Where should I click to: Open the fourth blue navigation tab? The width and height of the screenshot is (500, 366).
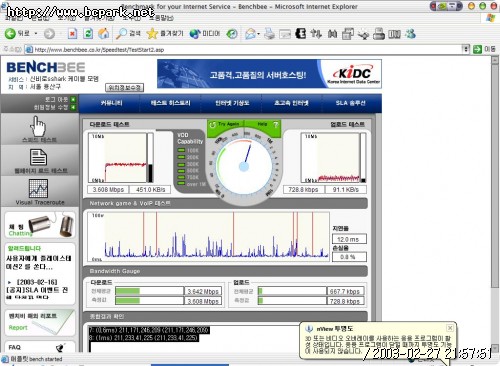point(291,103)
